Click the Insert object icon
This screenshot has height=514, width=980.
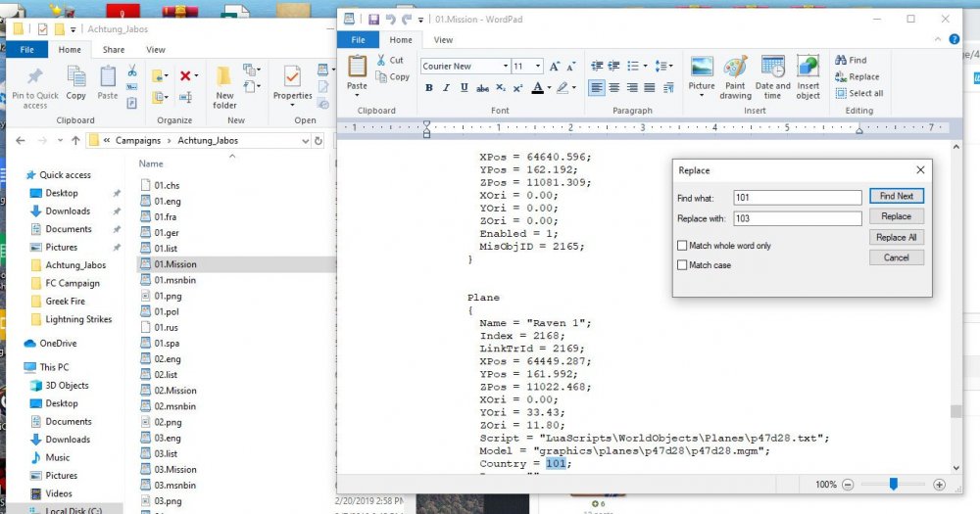coord(808,74)
